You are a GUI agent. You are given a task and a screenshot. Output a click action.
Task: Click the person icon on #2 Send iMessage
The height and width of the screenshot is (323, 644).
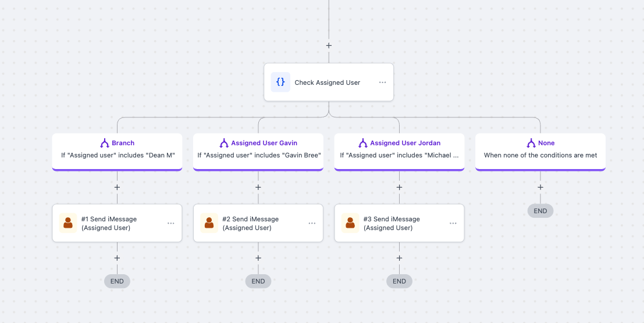pos(209,223)
